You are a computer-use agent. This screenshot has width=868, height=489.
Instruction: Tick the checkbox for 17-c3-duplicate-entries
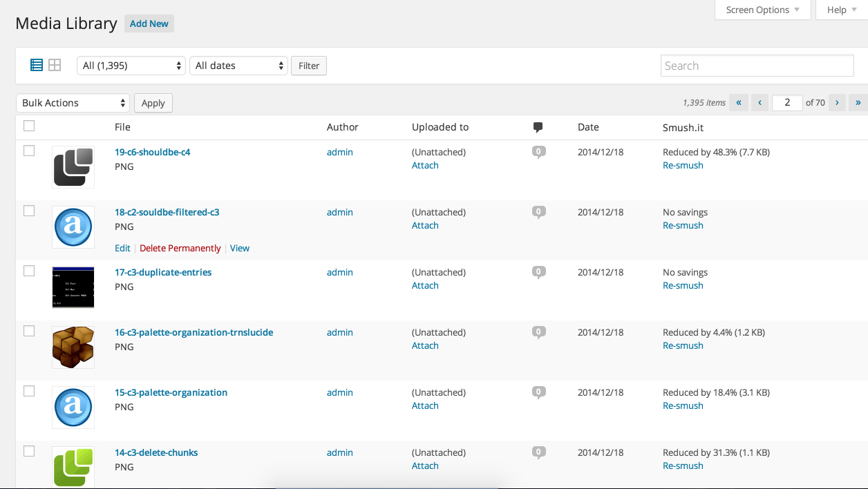click(29, 271)
